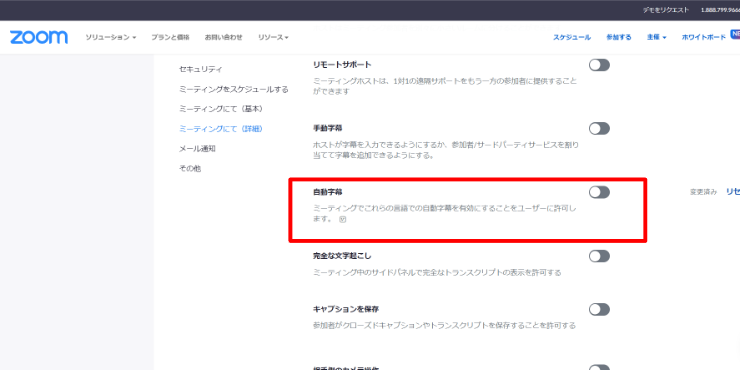Go to その他 settings section
The height and width of the screenshot is (370, 740).
coord(190,168)
